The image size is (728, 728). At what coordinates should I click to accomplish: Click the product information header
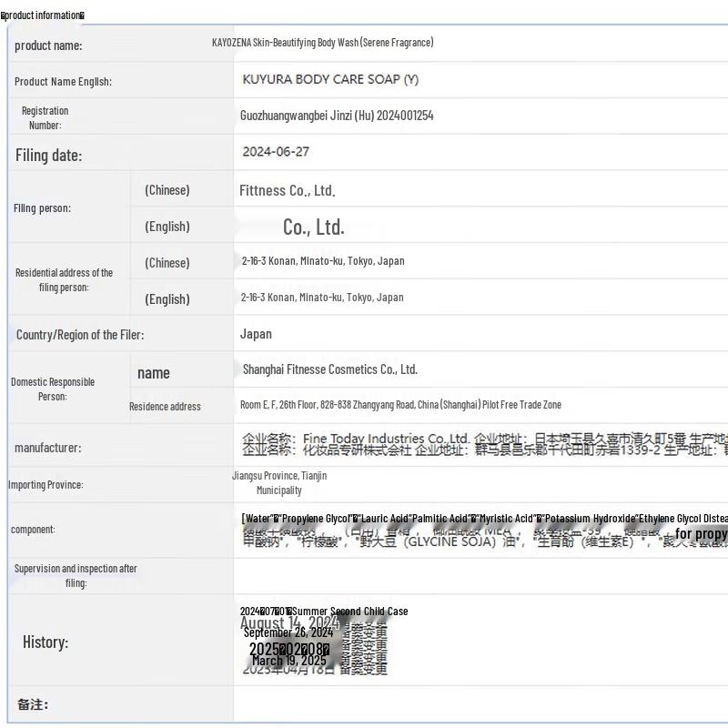(x=43, y=15)
